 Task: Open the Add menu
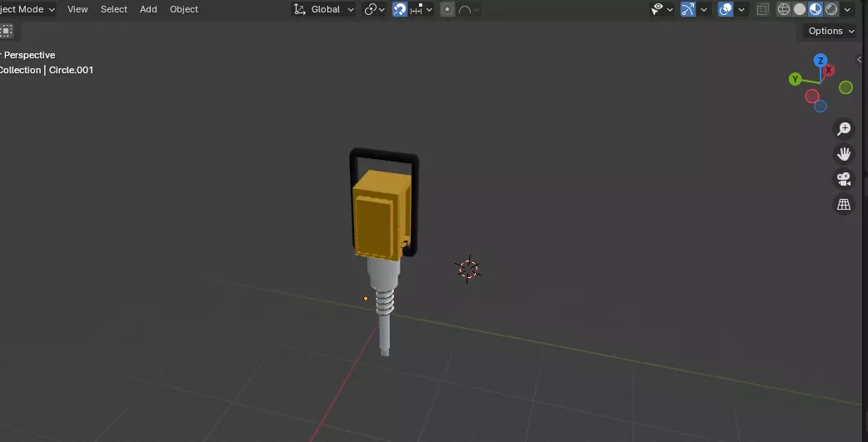click(x=148, y=9)
